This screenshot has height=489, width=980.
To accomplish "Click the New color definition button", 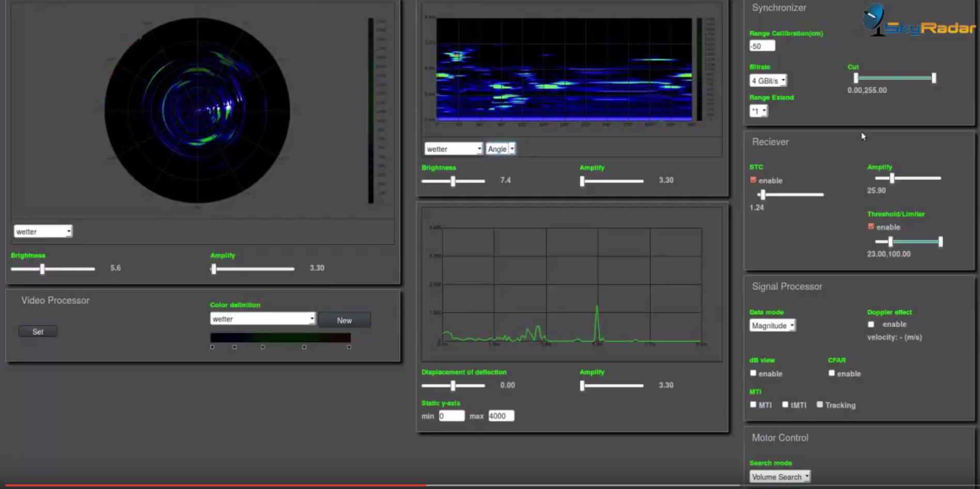I will (344, 320).
